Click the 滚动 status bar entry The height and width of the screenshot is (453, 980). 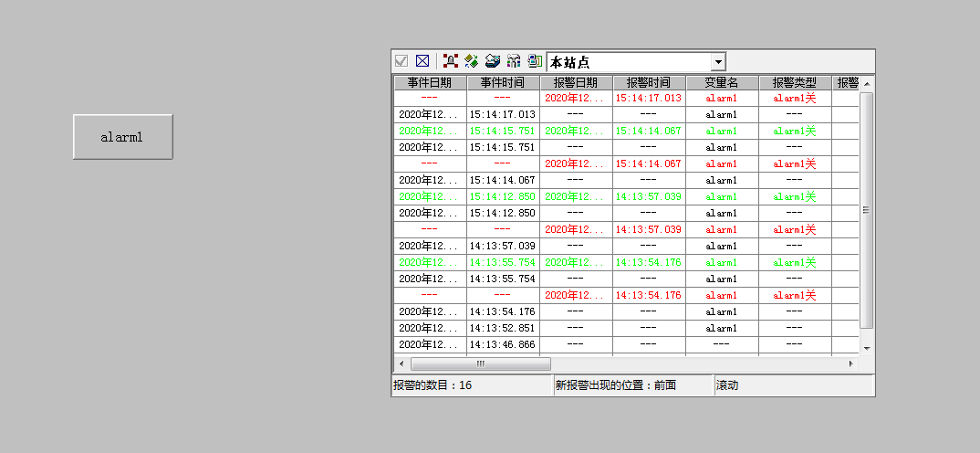[727, 385]
